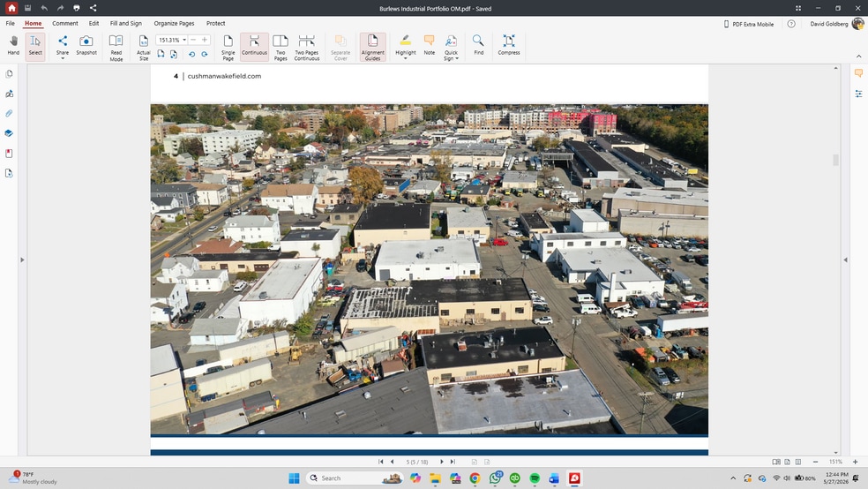Open Spotify from the taskbar
This screenshot has height=489, width=868.
535,478
